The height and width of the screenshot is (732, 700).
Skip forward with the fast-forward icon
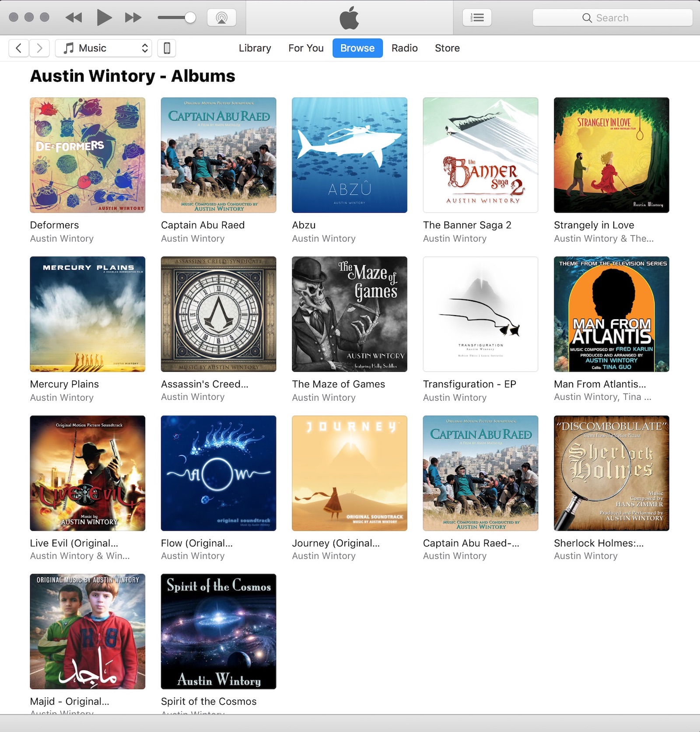(133, 18)
